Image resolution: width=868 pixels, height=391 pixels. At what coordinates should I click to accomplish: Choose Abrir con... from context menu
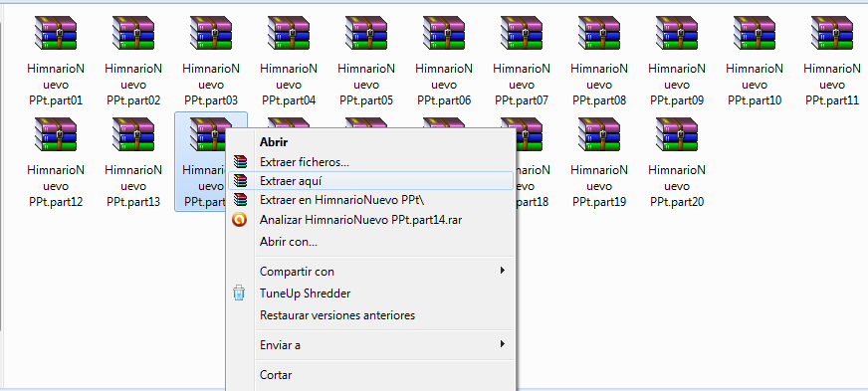370,242
